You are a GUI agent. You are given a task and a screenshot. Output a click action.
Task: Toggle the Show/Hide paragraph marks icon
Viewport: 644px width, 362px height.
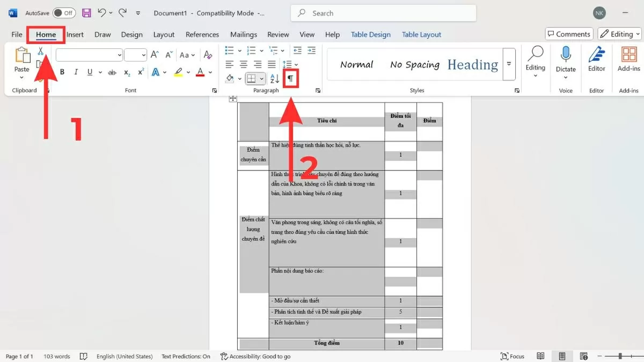(290, 78)
